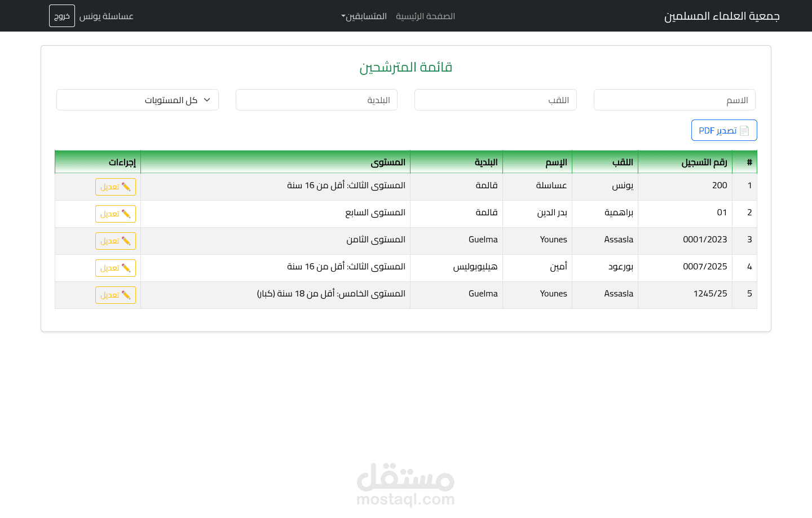Click the إجراءات column header
812x518 pixels.
(98, 162)
